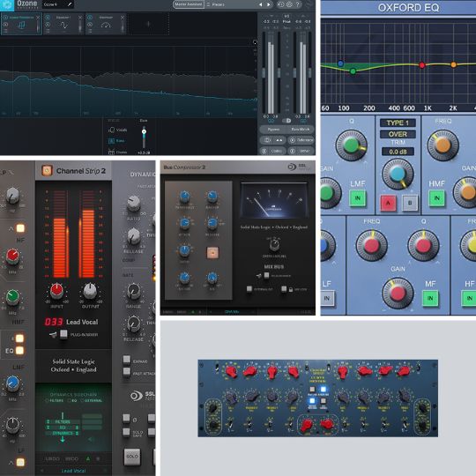Viewport: 476px width, 476px height.
Task: Select the Vocals focus option in Ozone
Action: (x=118, y=130)
